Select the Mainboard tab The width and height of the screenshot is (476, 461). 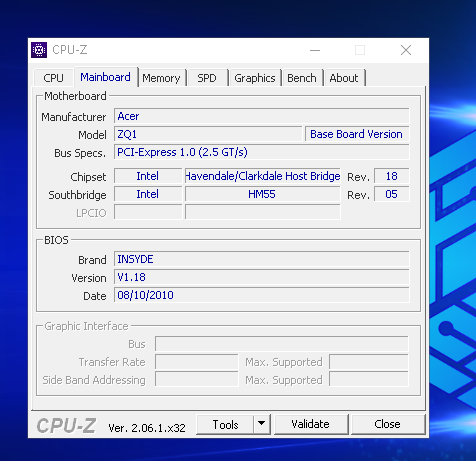pyautogui.click(x=105, y=77)
